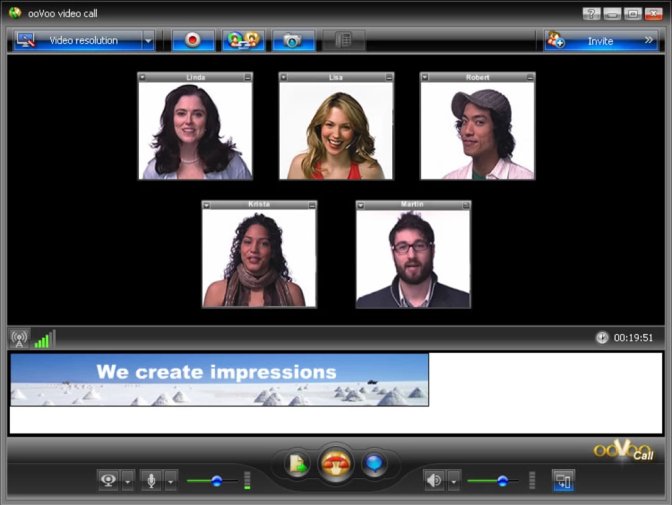Click the Video resolution monitor icon
The width and height of the screenshot is (672, 505).
tap(26, 40)
